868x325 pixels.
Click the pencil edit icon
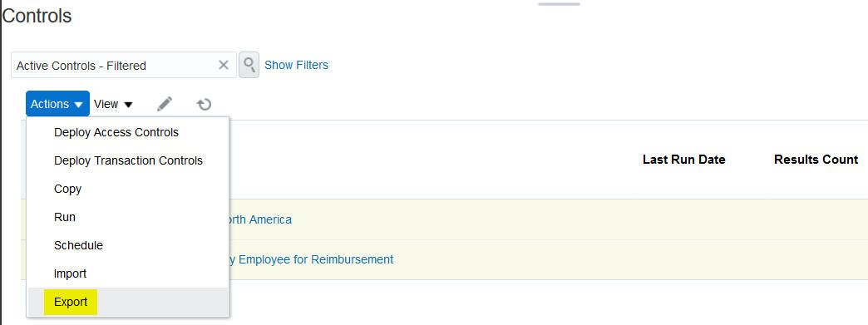tap(165, 104)
